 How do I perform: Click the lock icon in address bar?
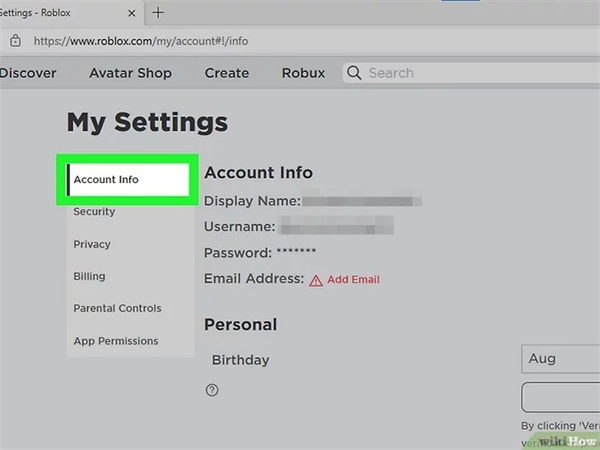[x=15, y=41]
